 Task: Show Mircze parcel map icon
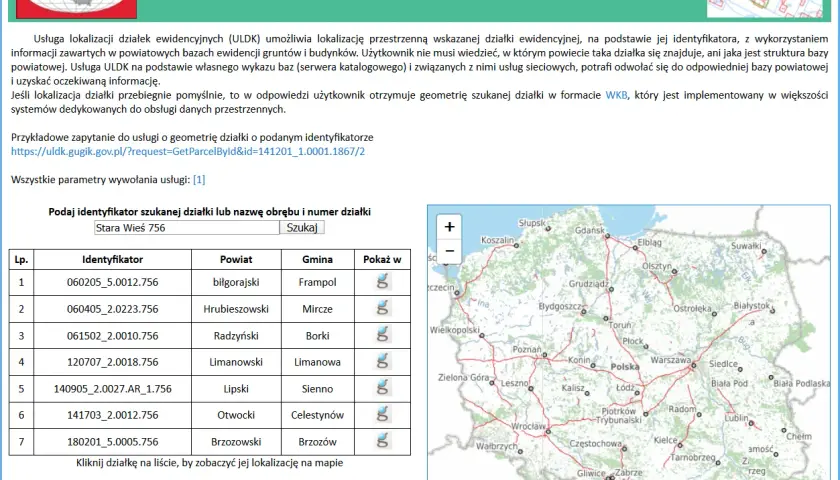pos(382,308)
